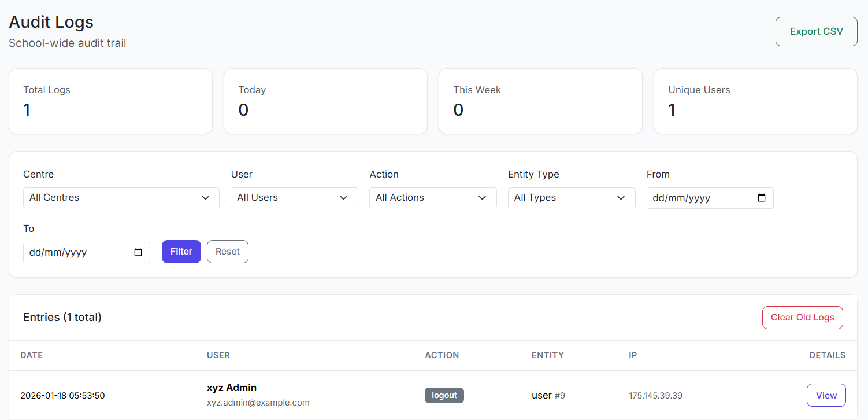Click the This Week stat card
This screenshot has width=868, height=420.
coord(540,101)
